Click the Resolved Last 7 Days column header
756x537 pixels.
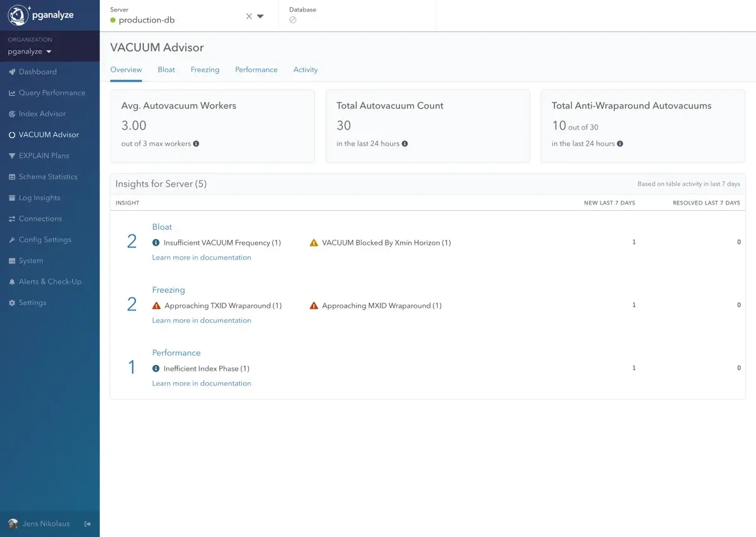[x=706, y=203]
